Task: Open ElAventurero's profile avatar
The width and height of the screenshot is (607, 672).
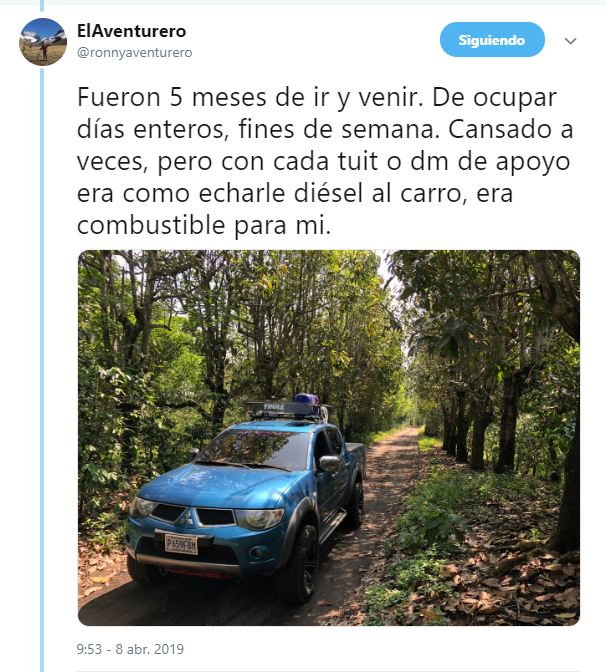Action: pos(43,42)
